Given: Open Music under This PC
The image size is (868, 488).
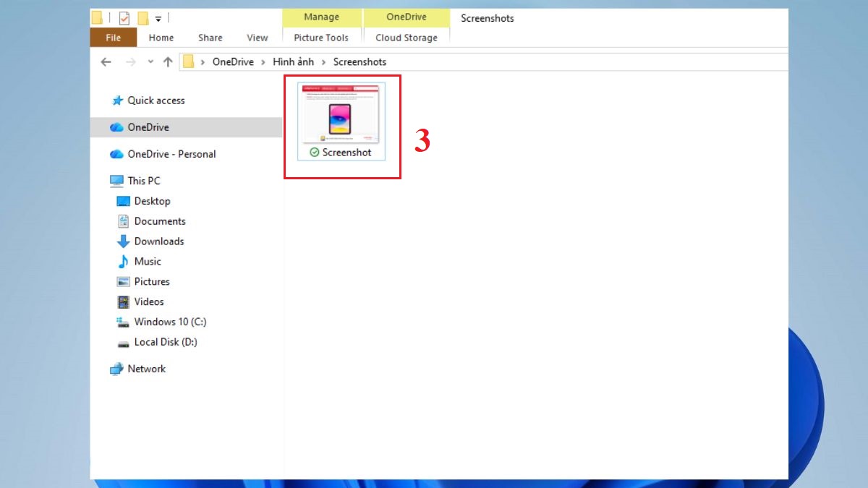Looking at the screenshot, I should 148,261.
